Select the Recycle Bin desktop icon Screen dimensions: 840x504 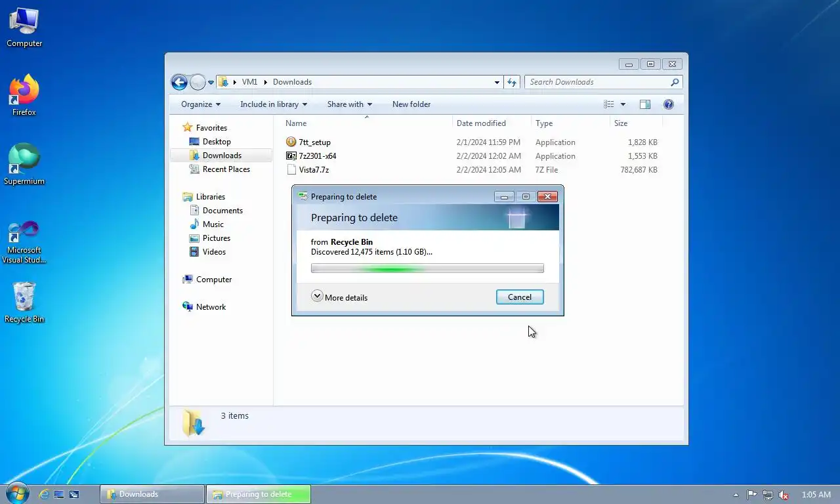24,303
